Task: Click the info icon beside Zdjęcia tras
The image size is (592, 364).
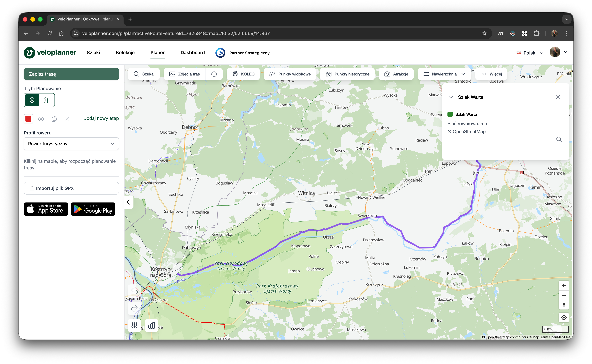Action: pyautogui.click(x=214, y=74)
